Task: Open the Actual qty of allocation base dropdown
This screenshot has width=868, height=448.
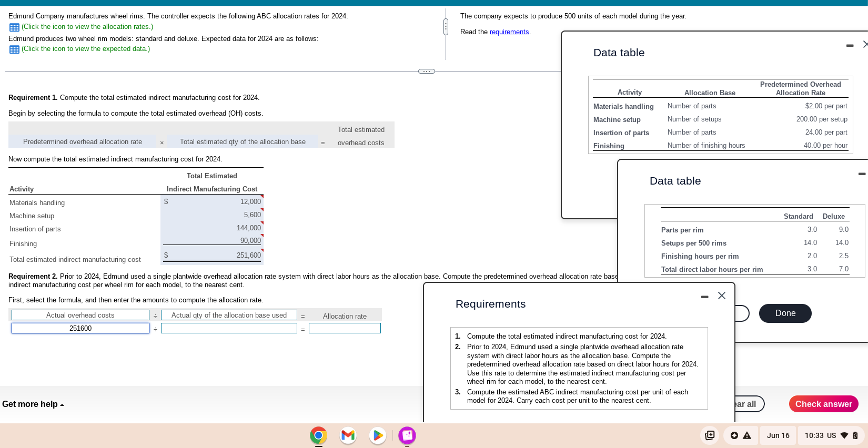Action: coord(229,315)
